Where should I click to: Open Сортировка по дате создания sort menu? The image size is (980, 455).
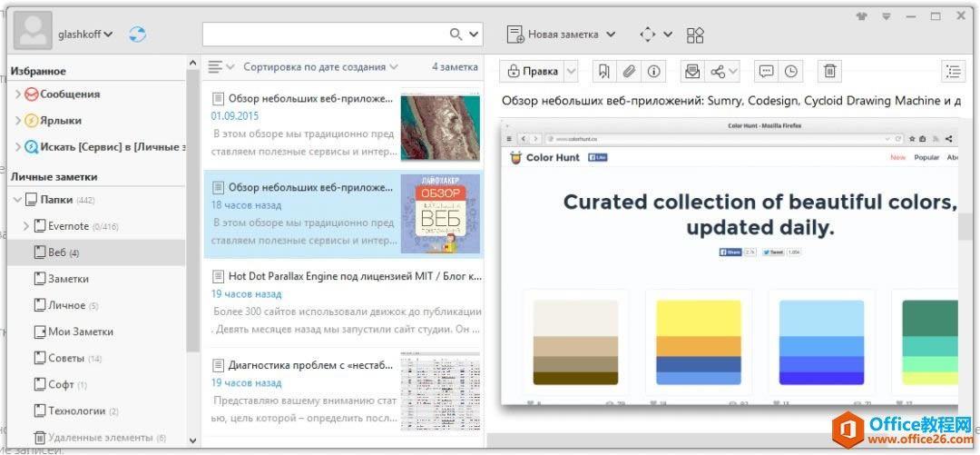pos(320,67)
